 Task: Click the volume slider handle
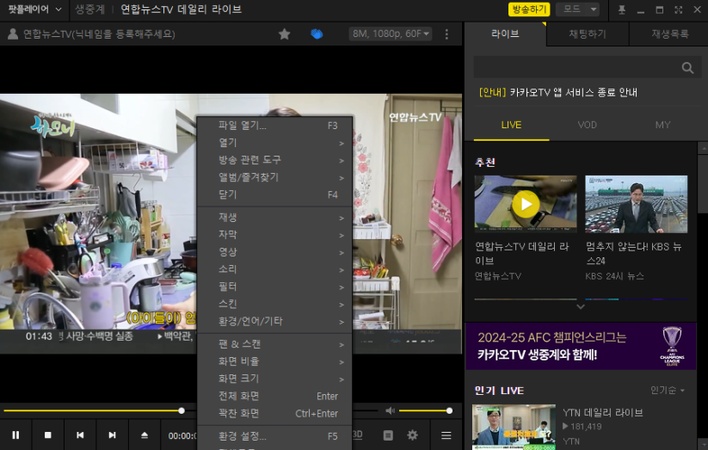point(449,410)
